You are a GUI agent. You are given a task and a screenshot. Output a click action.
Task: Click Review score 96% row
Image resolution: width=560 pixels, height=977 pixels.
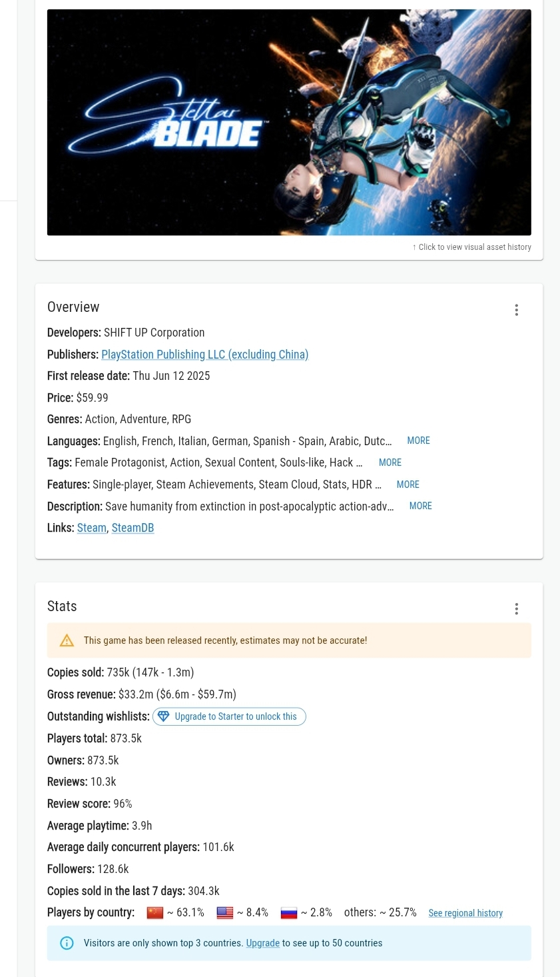coord(90,804)
